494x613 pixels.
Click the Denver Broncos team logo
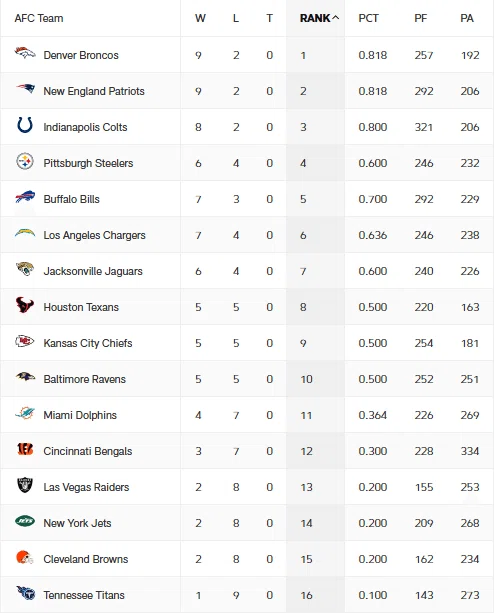click(x=25, y=53)
